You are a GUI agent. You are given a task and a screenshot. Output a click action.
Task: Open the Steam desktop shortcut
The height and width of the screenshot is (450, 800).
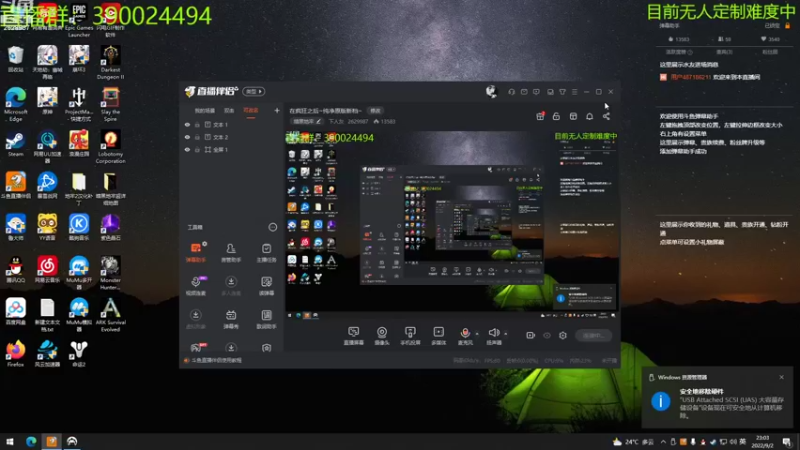15,144
